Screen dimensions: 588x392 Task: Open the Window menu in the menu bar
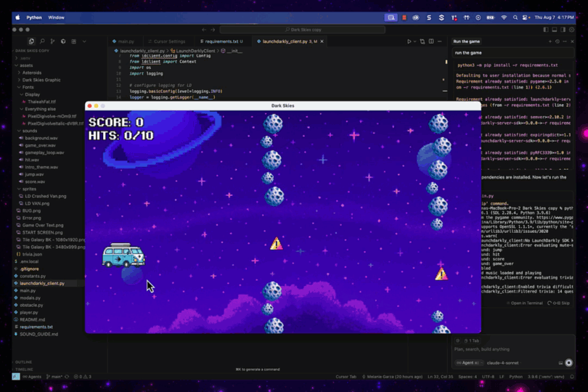point(56,17)
